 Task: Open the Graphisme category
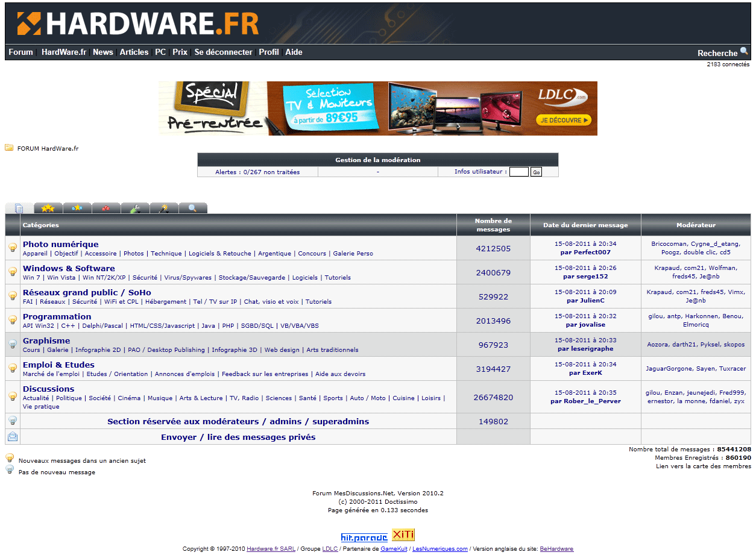click(x=46, y=340)
